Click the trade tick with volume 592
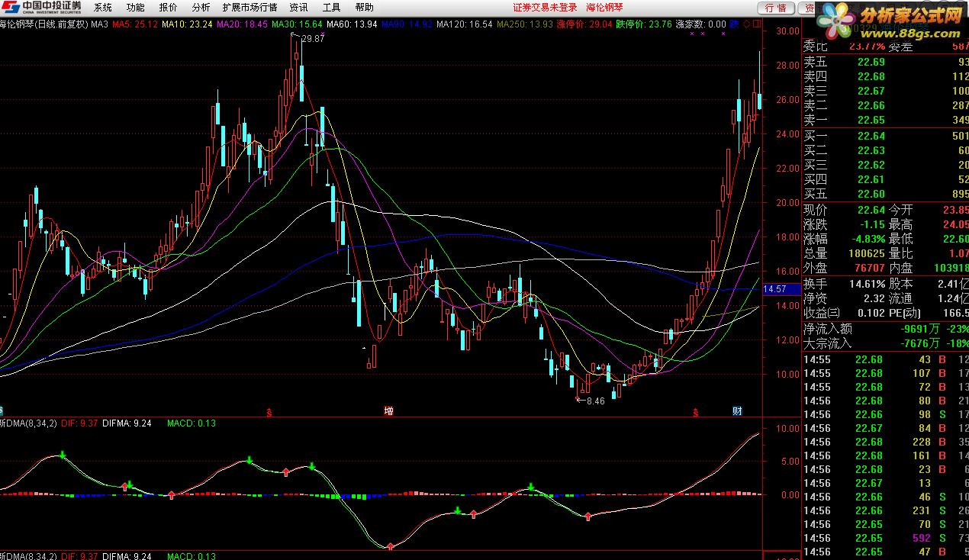Screen dimensions: 969x560 [885, 538]
